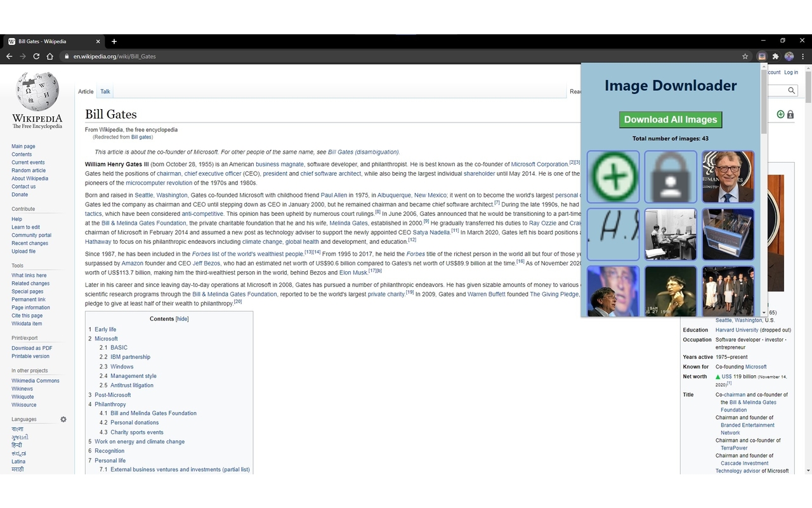Jump to Personal donations section
812x508 pixels.
134,423
